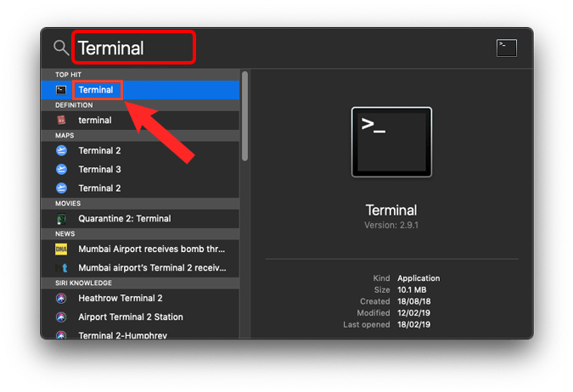Click the Terminal icon in the Top Hit row
Viewport: 573px width, 392px height.
pos(61,90)
